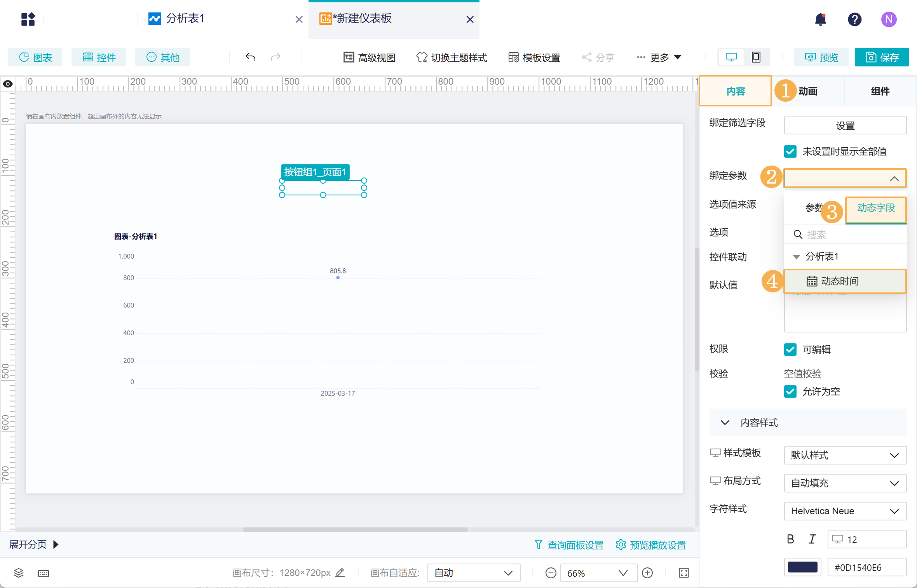Screen dimensions: 917x588
Task: Select the 动态字段 tab
Action: coord(876,208)
